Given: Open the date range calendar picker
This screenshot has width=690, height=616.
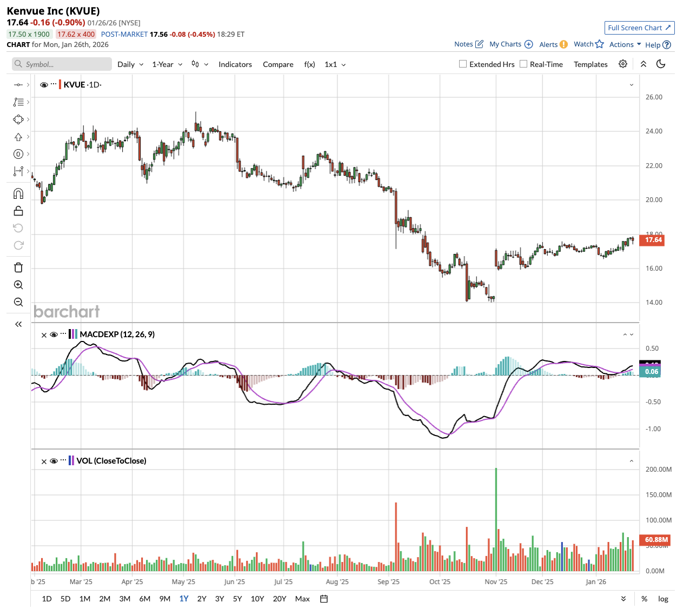Looking at the screenshot, I should click(324, 599).
